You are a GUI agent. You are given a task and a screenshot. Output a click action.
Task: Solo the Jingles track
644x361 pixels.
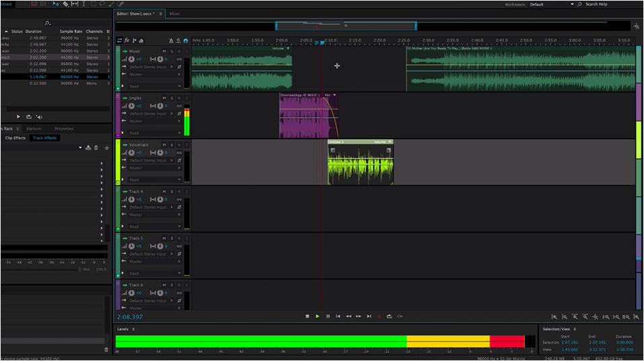point(172,98)
